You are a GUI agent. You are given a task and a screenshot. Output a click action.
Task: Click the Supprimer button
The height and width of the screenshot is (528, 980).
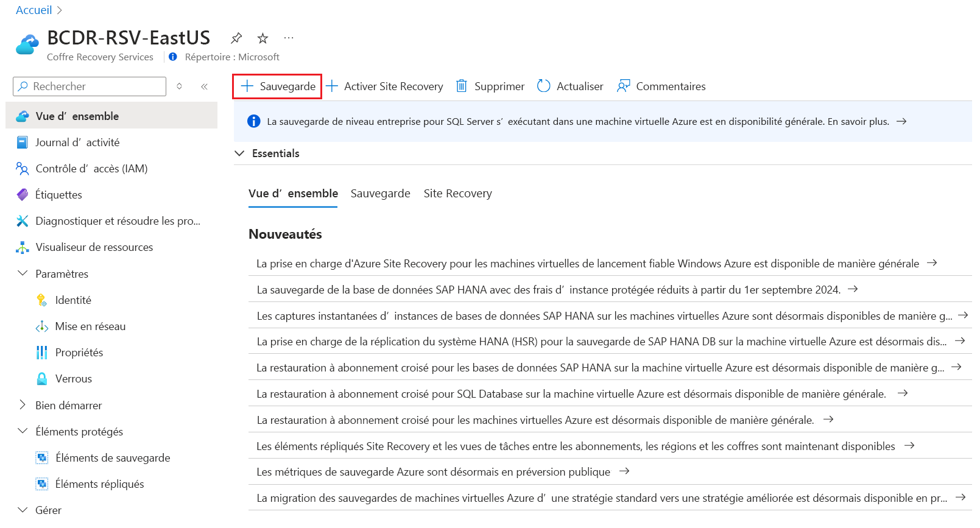click(x=490, y=86)
